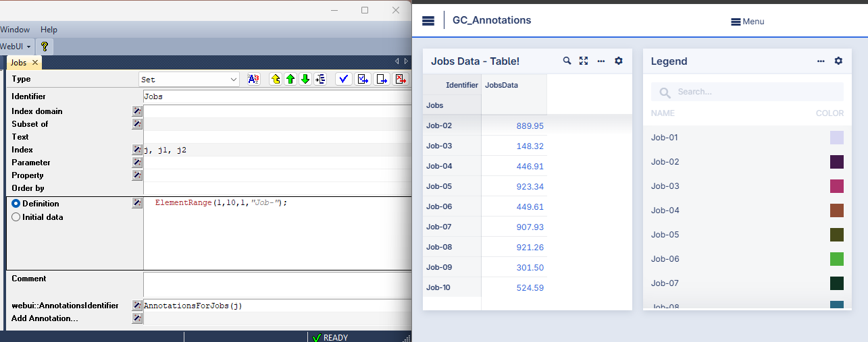The height and width of the screenshot is (342, 868).
Task: Open the WebUI toolbar dropdown
Action: coord(16,47)
